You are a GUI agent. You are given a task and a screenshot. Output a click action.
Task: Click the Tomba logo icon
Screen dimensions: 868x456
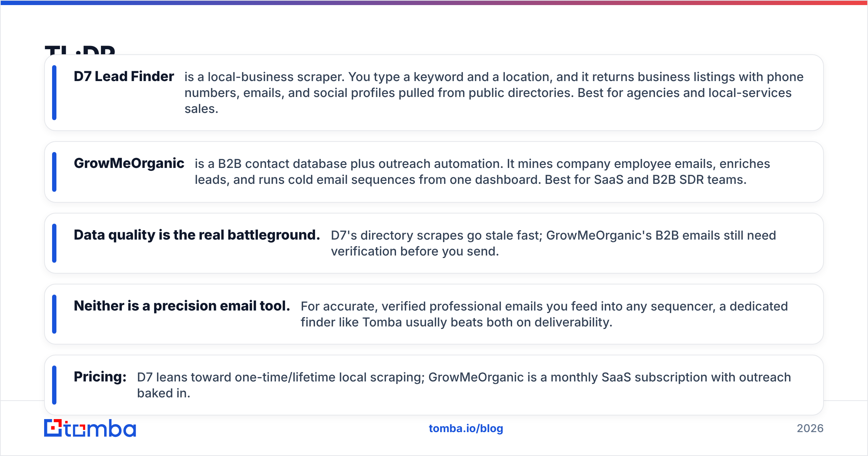[90, 428]
